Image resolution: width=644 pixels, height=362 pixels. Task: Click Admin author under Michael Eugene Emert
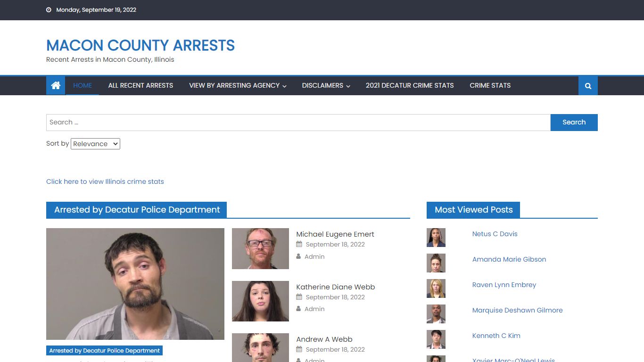(314, 256)
